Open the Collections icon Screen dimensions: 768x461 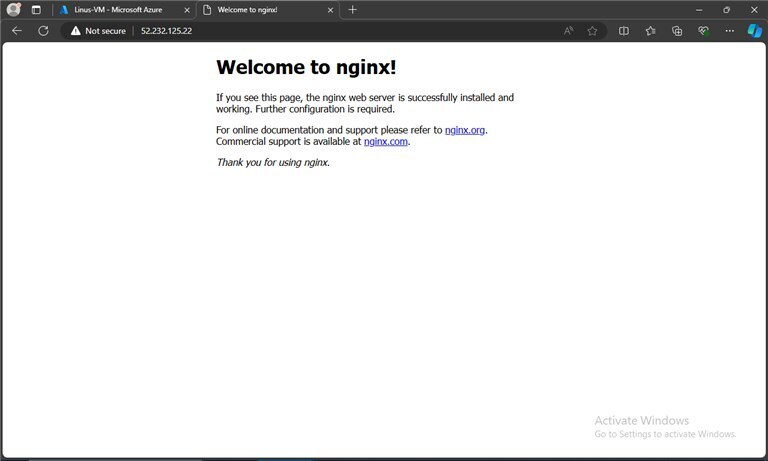point(677,31)
